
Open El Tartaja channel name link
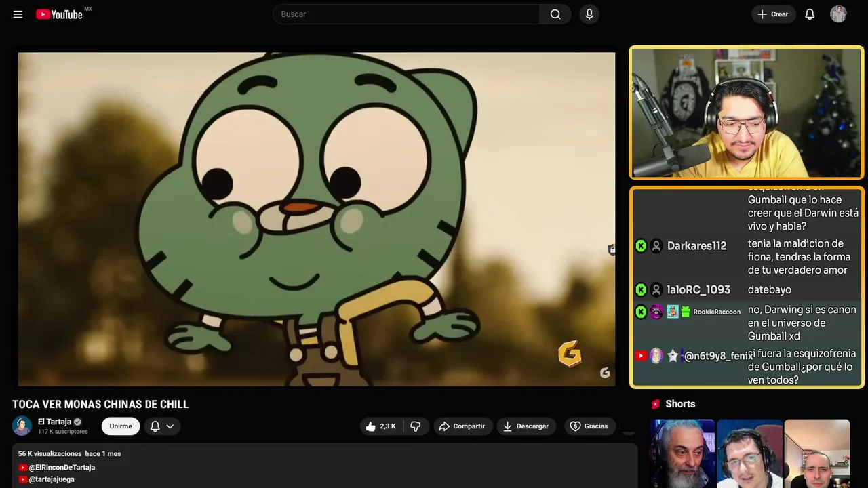pos(54,422)
